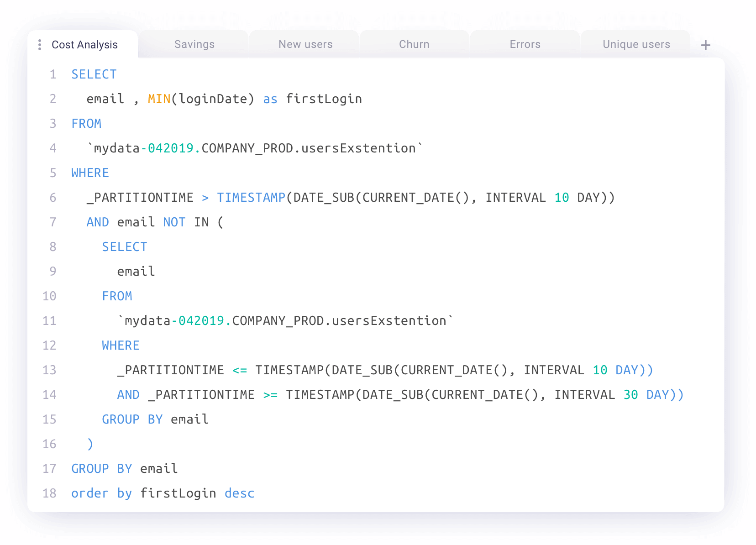Switch to the Savings tab
The height and width of the screenshot is (545, 756).
tap(194, 44)
